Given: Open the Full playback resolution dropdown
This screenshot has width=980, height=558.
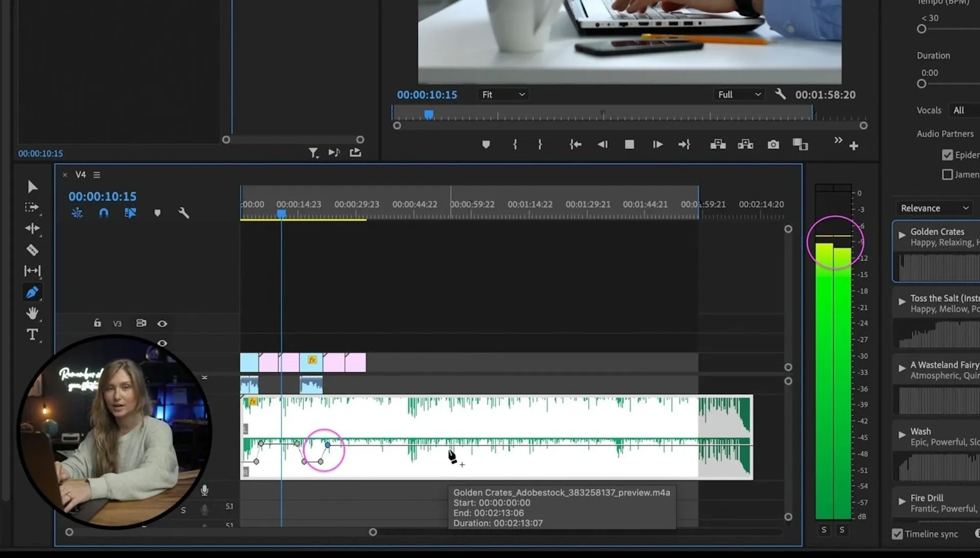Looking at the screenshot, I should [x=739, y=94].
